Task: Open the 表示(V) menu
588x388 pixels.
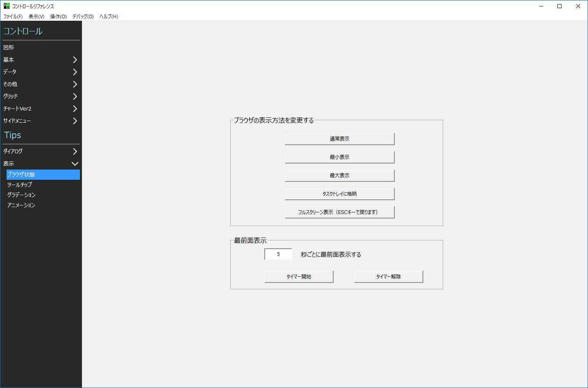Action: (x=36, y=17)
